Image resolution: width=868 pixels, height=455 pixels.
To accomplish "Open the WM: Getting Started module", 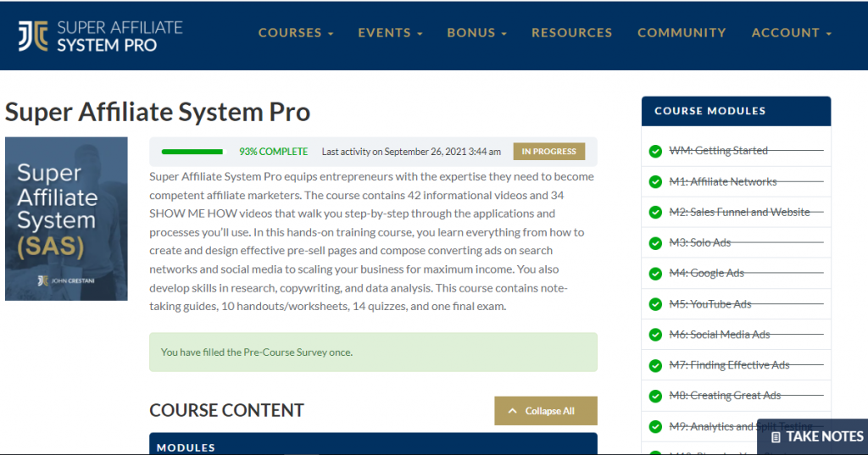I will click(718, 151).
